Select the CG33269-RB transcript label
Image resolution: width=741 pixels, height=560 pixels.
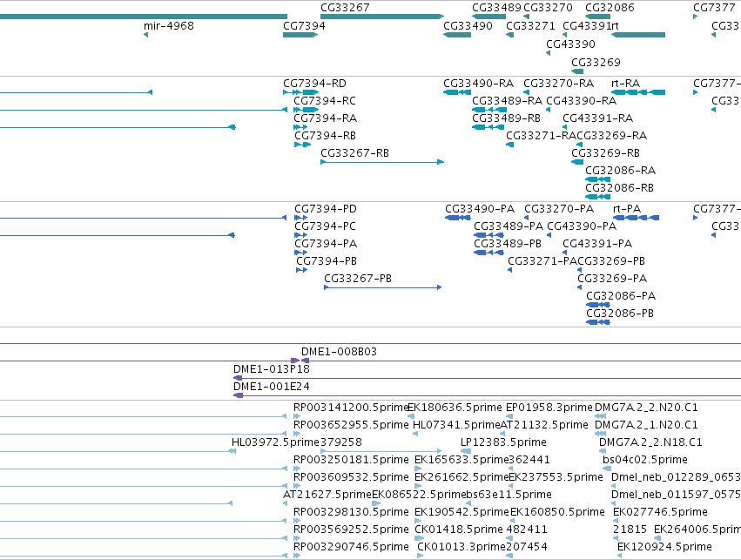[x=605, y=153]
